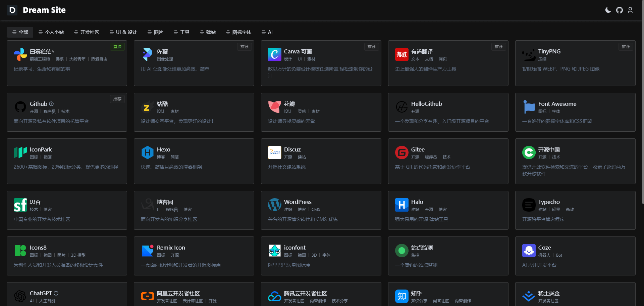
Task: Click the 白雾茫茫 pinwheel icon
Action: point(20,54)
